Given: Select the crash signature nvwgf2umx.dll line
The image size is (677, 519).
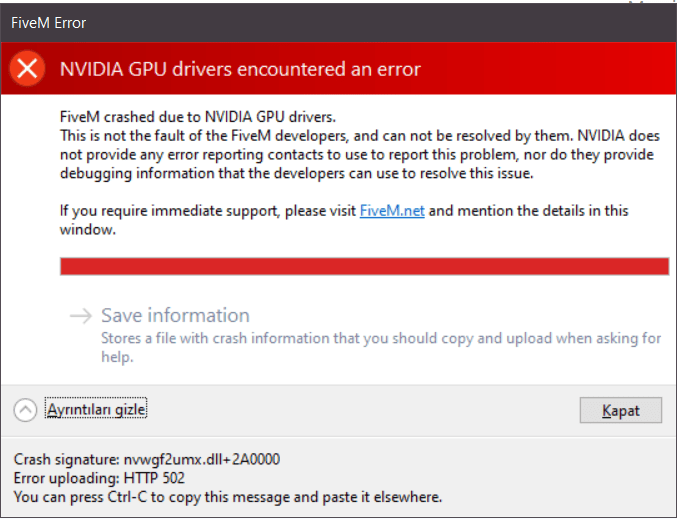Looking at the screenshot, I should click(x=147, y=460).
